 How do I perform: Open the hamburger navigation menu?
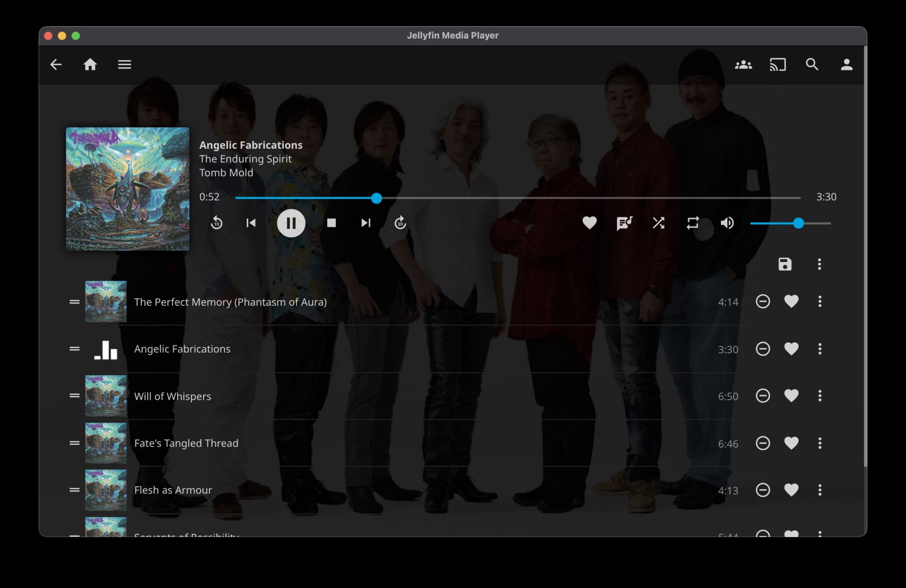[x=124, y=65]
